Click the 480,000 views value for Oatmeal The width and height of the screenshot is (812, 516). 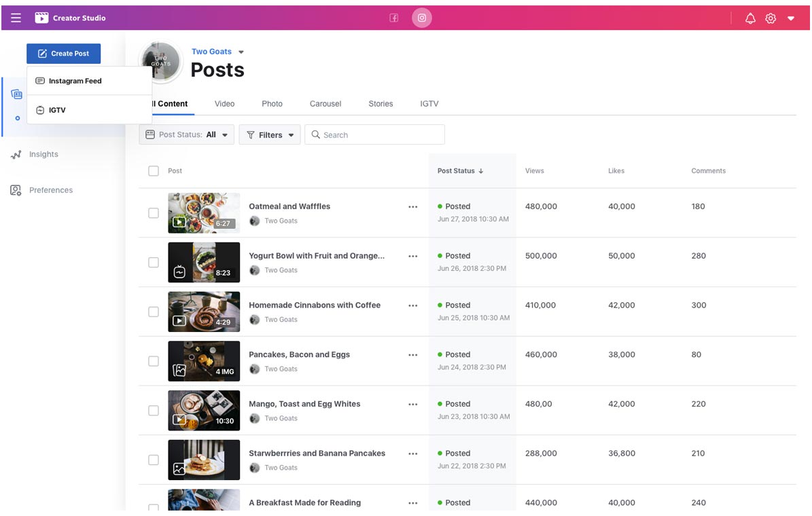point(541,206)
